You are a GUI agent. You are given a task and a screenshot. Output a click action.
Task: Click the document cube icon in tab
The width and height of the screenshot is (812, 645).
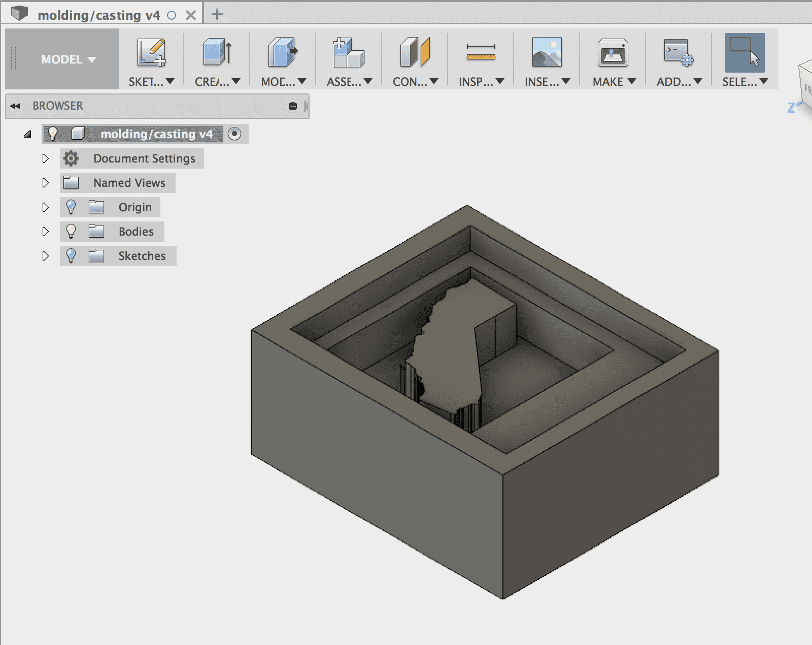coord(20,13)
